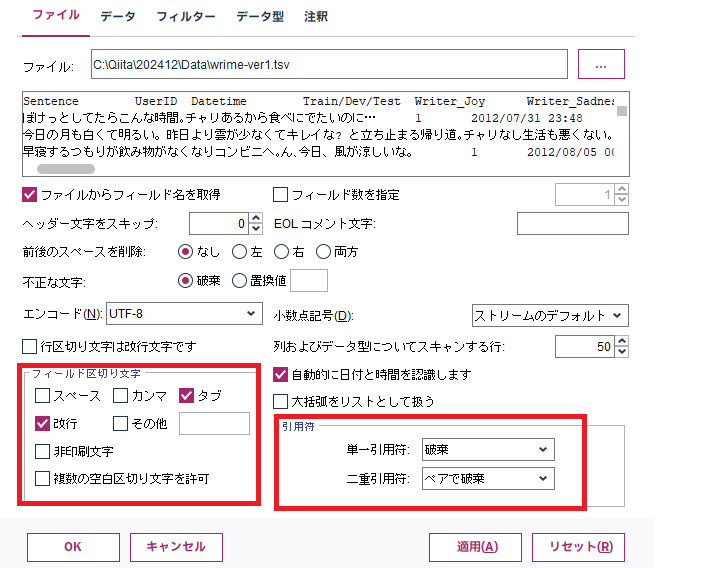Click the file path input field

pyautogui.click(x=329, y=64)
